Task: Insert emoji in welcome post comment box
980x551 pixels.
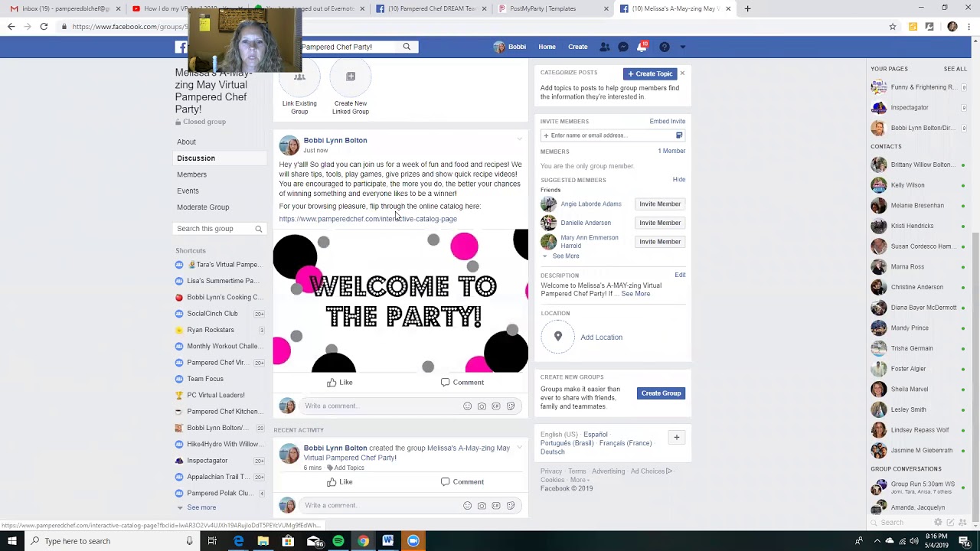Action: (467, 406)
